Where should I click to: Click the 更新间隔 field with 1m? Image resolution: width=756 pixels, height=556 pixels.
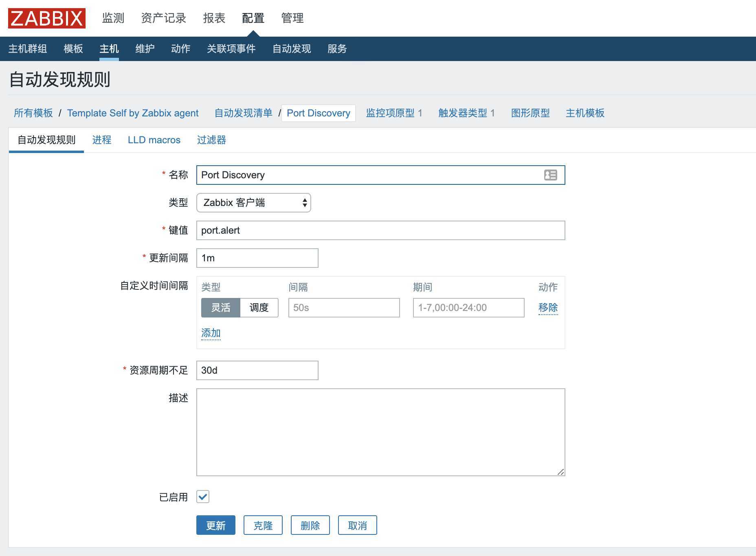click(x=257, y=258)
